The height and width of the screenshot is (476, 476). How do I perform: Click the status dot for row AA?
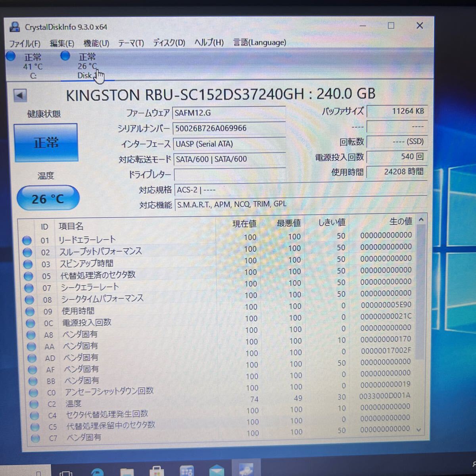[32, 347]
